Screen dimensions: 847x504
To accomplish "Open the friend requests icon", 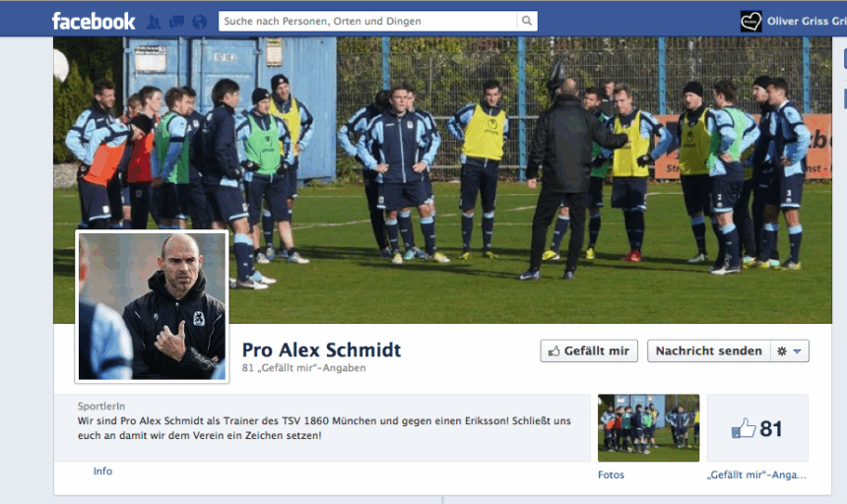I will 154,22.
